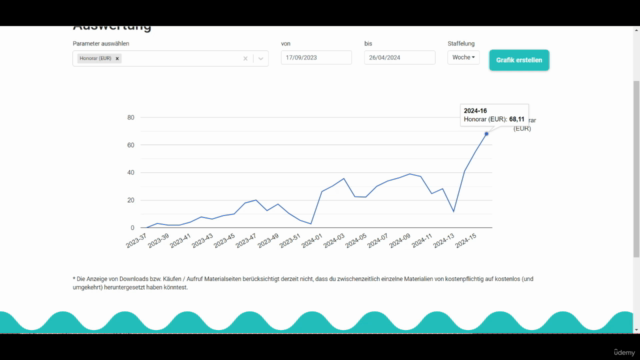Click x-axis label 2023-51

pos(290,241)
